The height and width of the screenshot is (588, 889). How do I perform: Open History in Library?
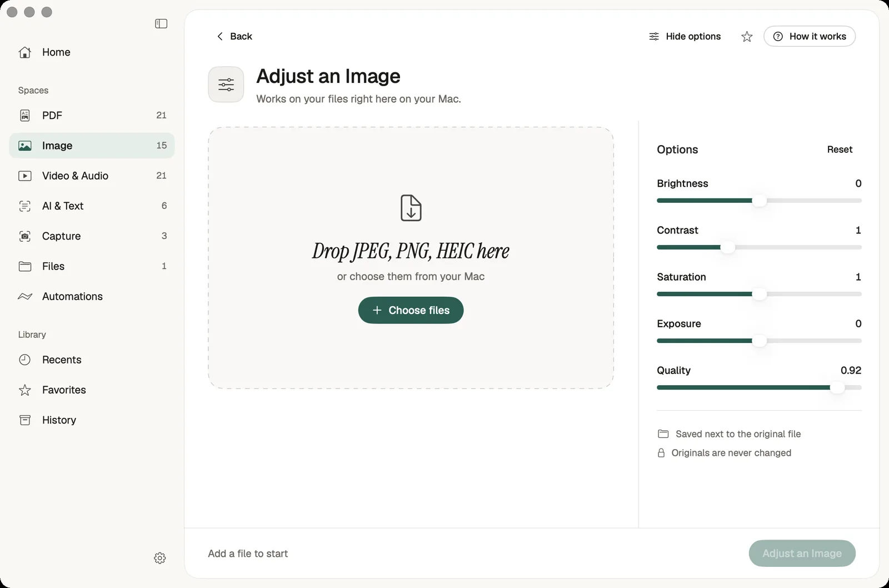(92, 420)
